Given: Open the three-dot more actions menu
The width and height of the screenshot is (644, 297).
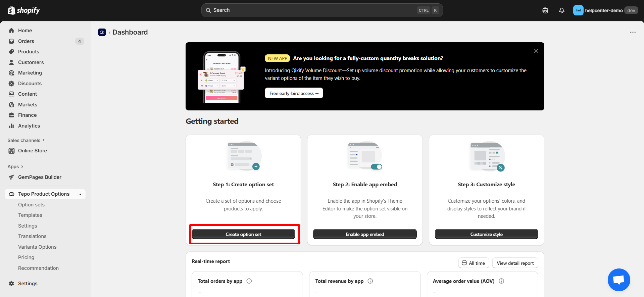Looking at the screenshot, I should coord(633,32).
